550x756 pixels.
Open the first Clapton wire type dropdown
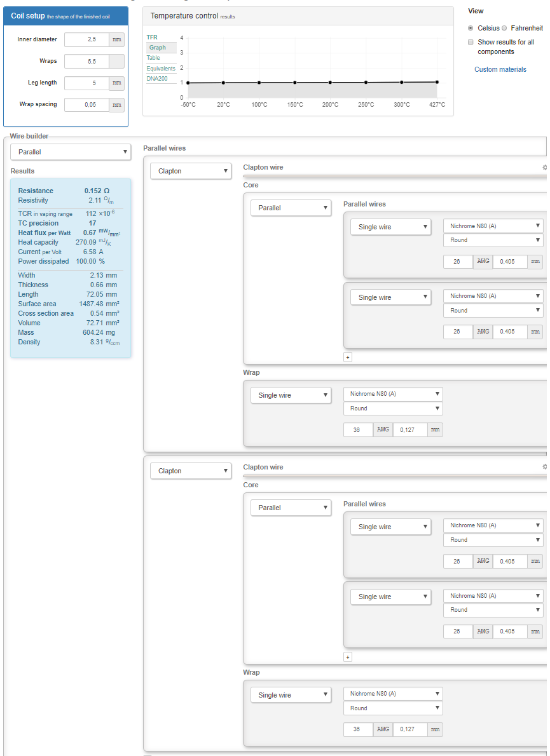tap(190, 171)
